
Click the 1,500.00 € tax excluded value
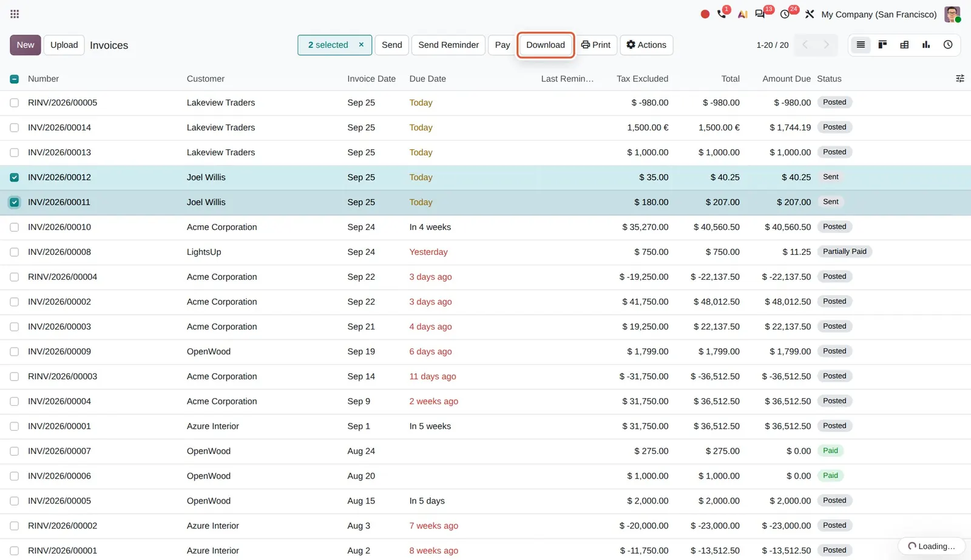(x=648, y=128)
